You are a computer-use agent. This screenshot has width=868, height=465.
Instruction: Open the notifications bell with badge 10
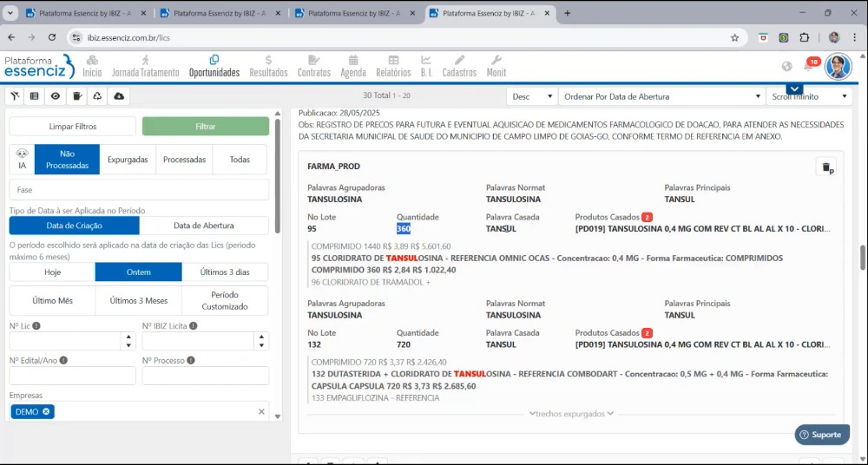click(809, 67)
